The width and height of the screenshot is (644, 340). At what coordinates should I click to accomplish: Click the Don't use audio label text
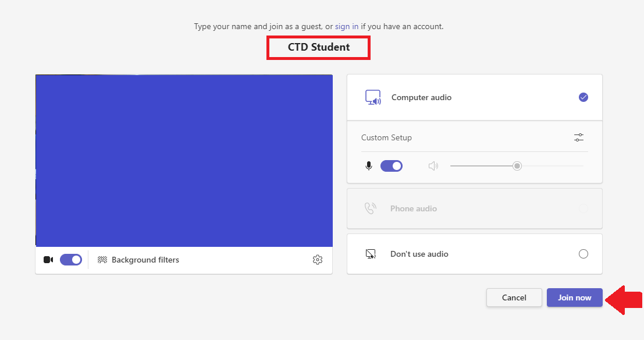tap(419, 254)
